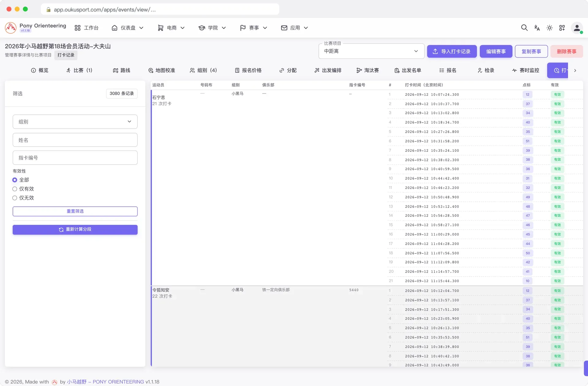
Task: Click the 指卡编号 input field
Action: (x=75, y=158)
